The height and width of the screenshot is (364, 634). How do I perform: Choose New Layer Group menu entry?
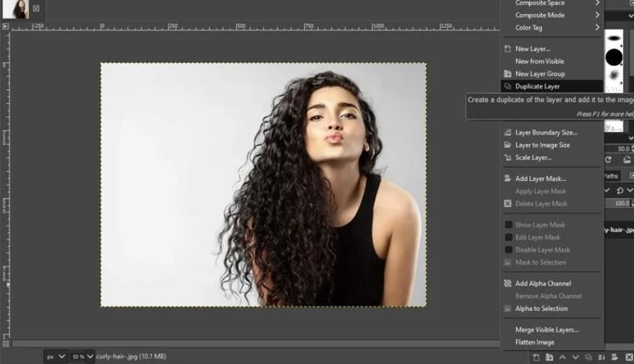(540, 74)
